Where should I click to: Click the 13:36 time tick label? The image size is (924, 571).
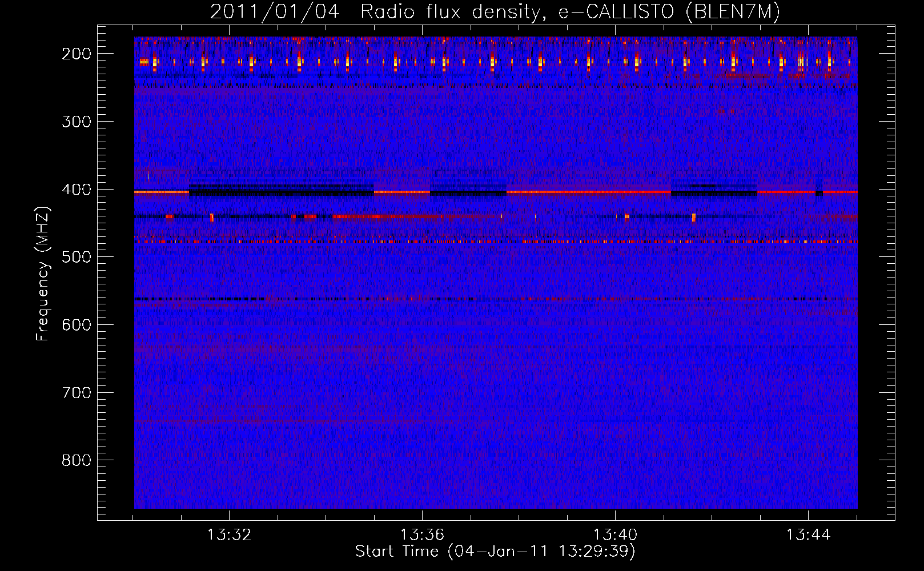click(x=422, y=535)
